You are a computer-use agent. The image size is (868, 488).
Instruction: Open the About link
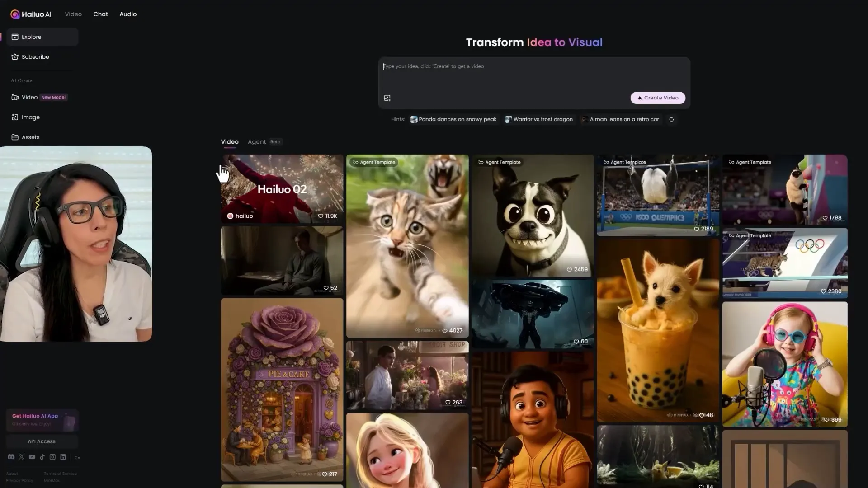click(12, 474)
